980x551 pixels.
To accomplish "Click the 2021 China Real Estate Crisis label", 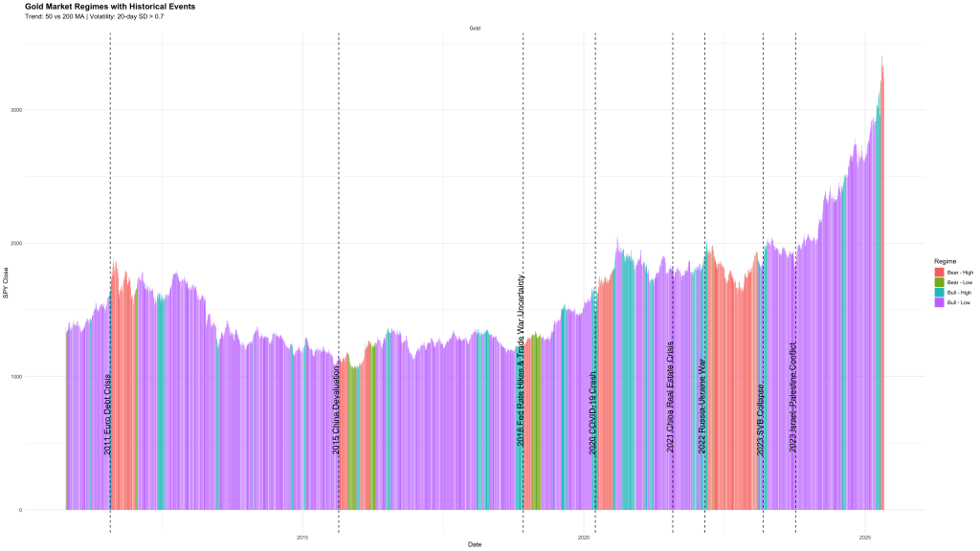I will [670, 396].
